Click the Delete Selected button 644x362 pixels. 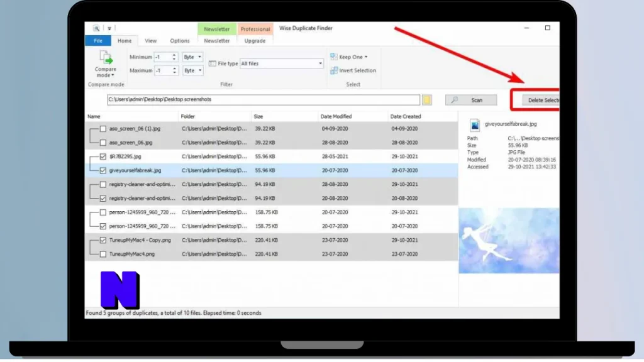(x=540, y=100)
